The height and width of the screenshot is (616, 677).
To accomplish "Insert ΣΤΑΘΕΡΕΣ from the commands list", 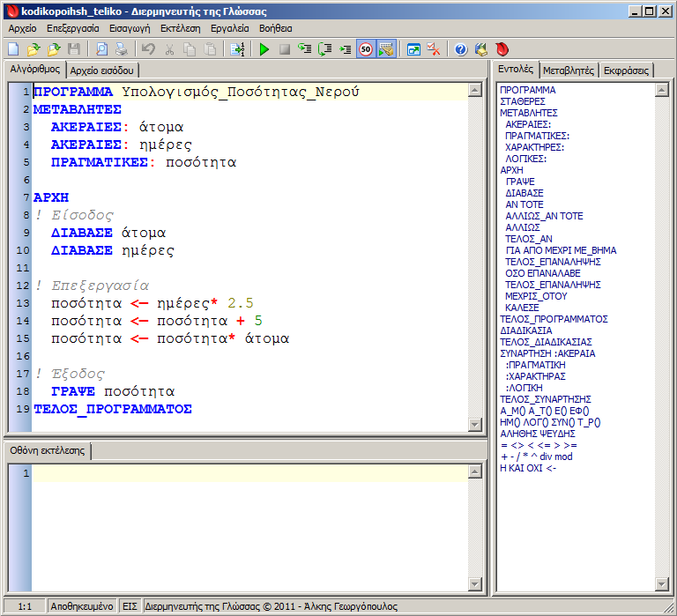I will 523,101.
